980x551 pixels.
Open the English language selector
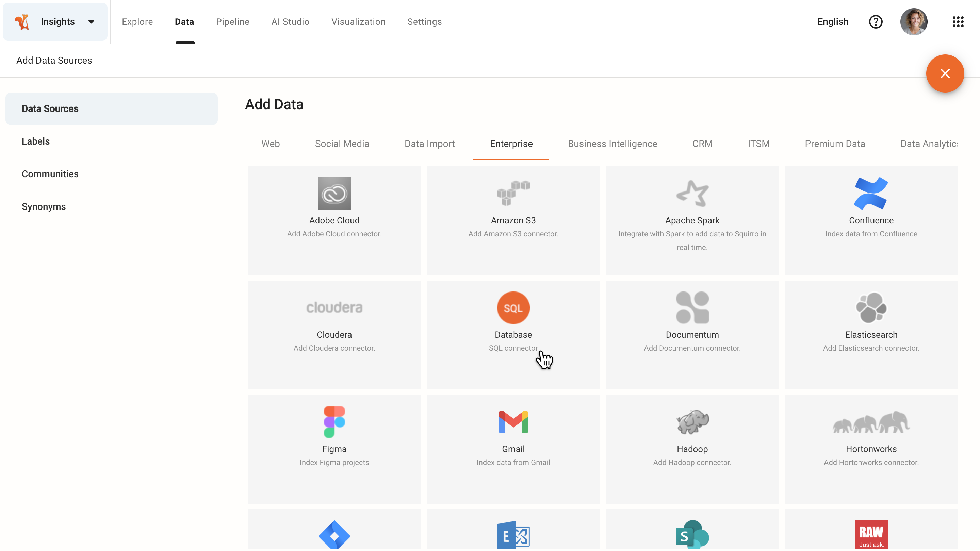832,22
